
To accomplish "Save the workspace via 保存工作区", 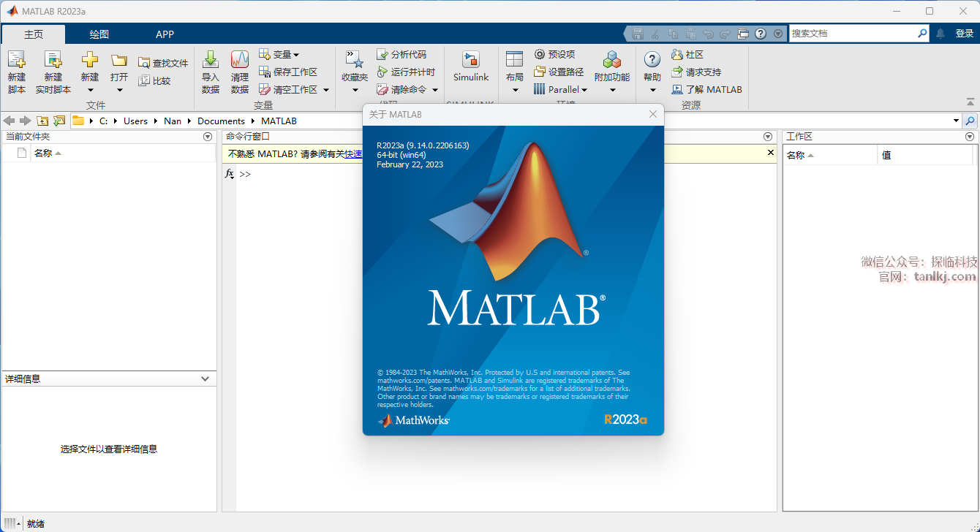I will 288,72.
